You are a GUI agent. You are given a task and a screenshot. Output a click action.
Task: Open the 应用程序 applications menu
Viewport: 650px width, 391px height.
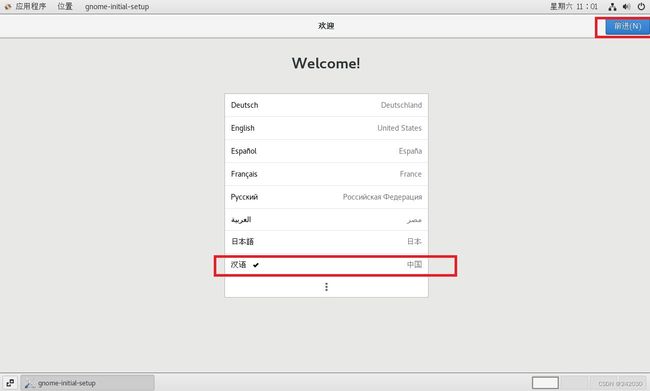click(26, 6)
